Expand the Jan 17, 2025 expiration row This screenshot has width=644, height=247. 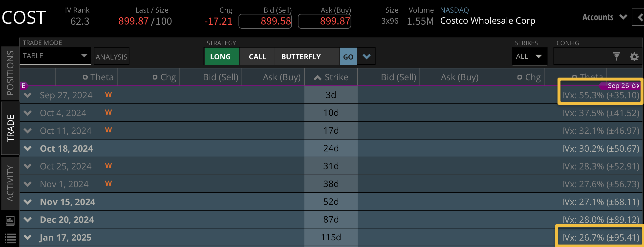point(28,237)
